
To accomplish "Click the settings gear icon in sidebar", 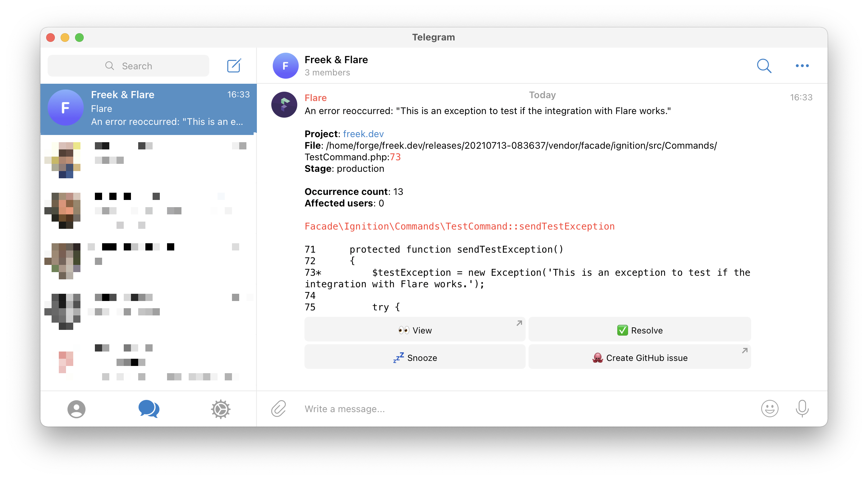I will click(221, 409).
